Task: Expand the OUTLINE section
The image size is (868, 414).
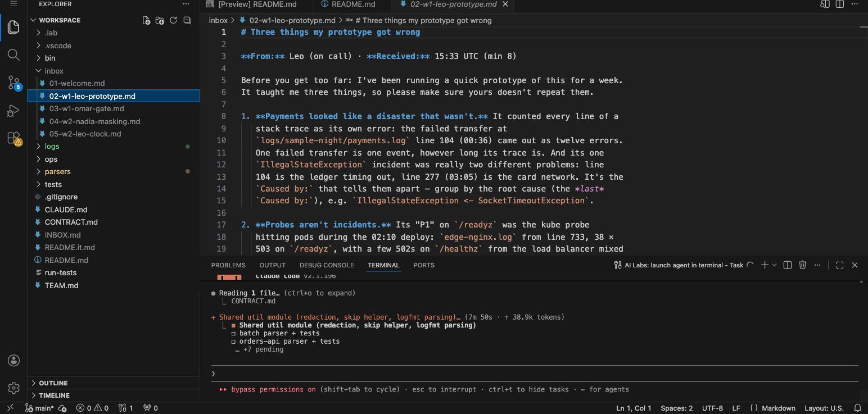Action: 53,383
